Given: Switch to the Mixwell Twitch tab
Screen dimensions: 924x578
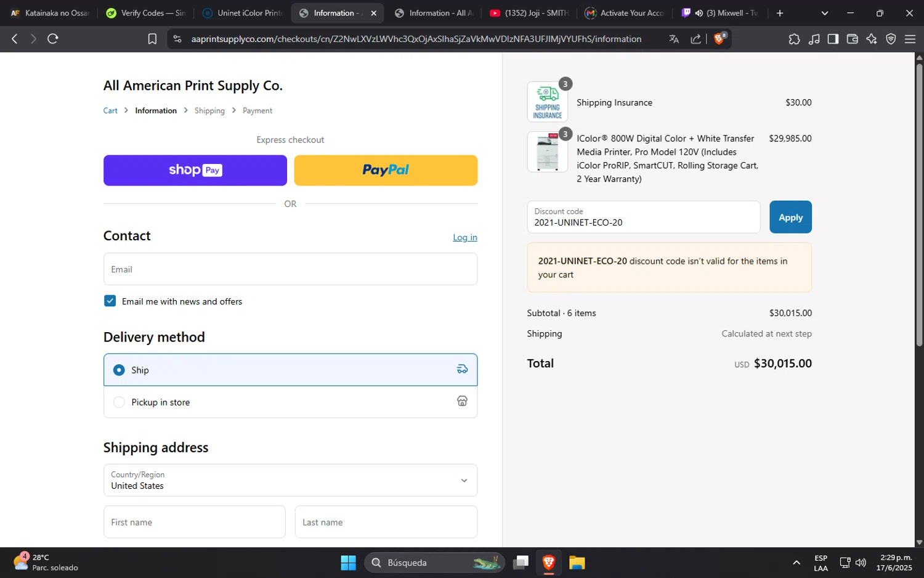Looking at the screenshot, I should click(721, 13).
